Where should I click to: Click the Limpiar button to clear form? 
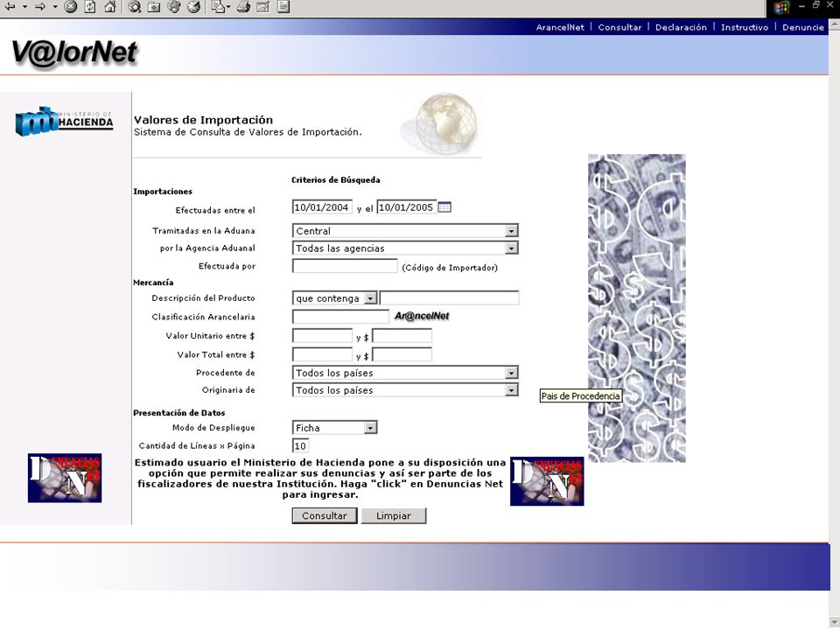click(x=394, y=516)
